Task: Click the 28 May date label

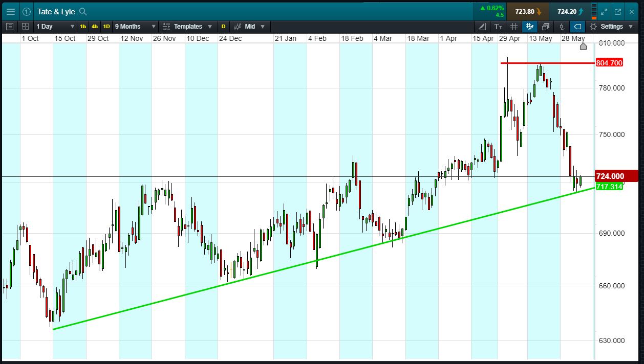Action: [x=573, y=38]
